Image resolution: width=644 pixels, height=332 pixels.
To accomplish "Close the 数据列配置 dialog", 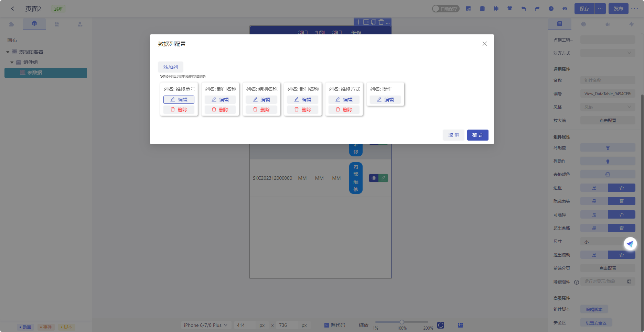I will tap(485, 44).
